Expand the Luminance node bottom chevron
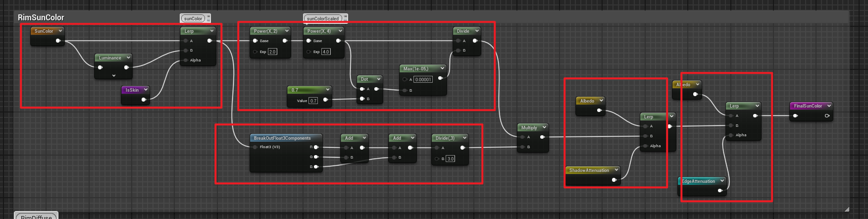Image resolution: width=868 pixels, height=219 pixels. pyautogui.click(x=114, y=76)
